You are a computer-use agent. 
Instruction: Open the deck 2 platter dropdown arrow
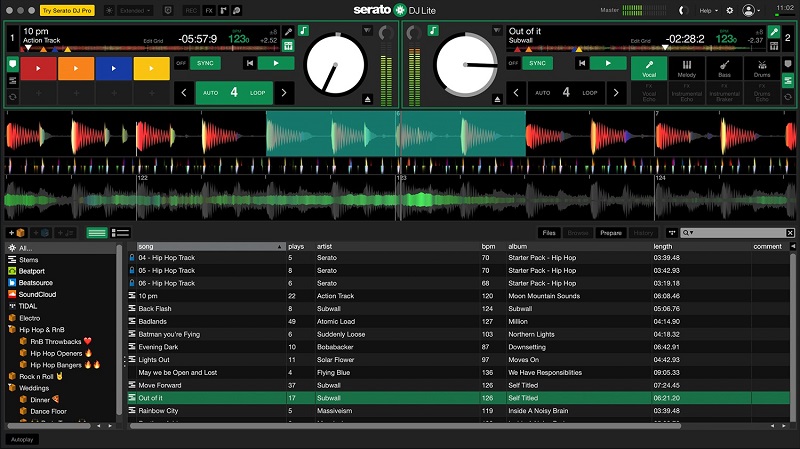497,31
